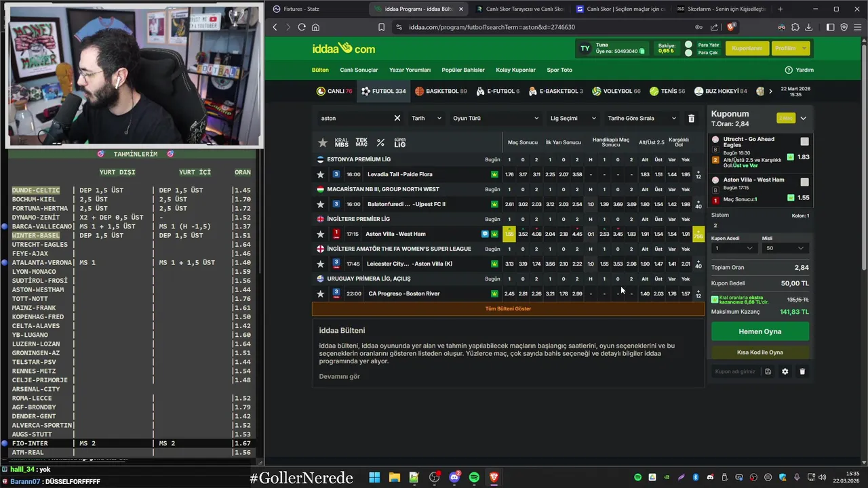Viewport: 868px width, 488px height.
Task: Click the highlighted 1.55 odds for Aston Villa
Action: 509,234
